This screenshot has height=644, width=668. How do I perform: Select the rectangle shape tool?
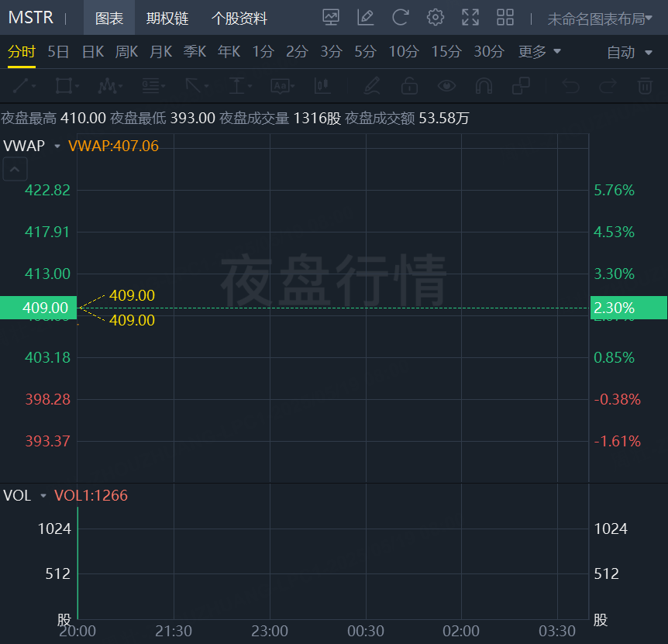coord(67,85)
